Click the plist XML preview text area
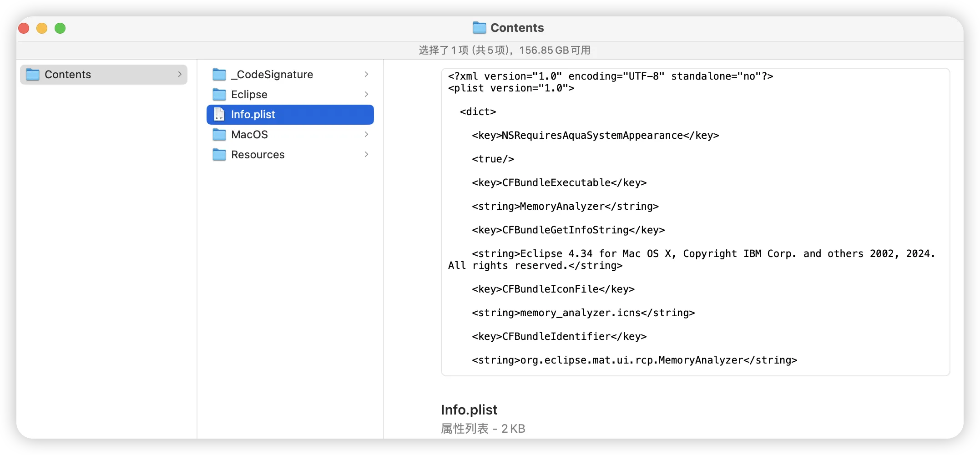This screenshot has width=980, height=455. [x=695, y=222]
